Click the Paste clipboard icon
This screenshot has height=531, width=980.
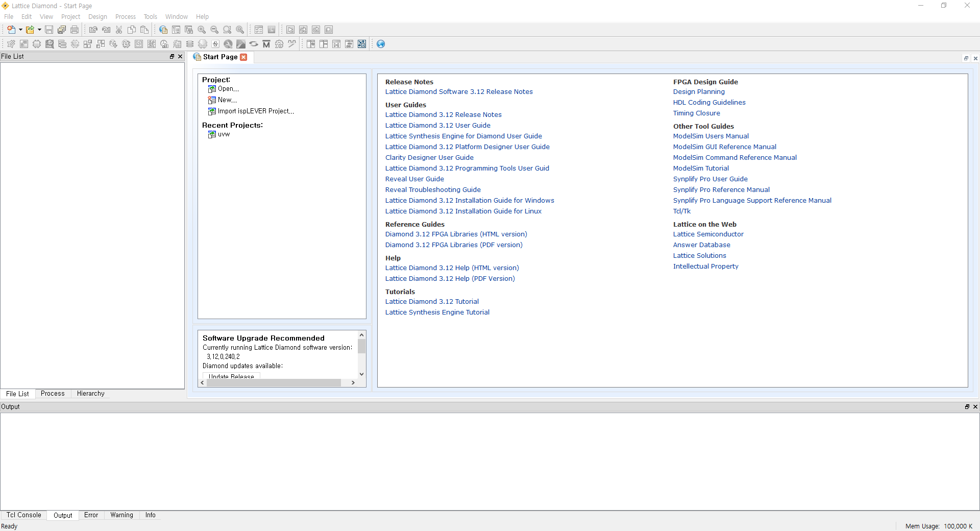click(x=144, y=30)
